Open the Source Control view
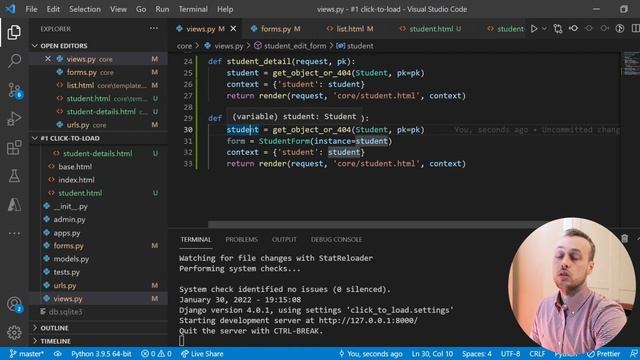The width and height of the screenshot is (640, 360). click(14, 90)
